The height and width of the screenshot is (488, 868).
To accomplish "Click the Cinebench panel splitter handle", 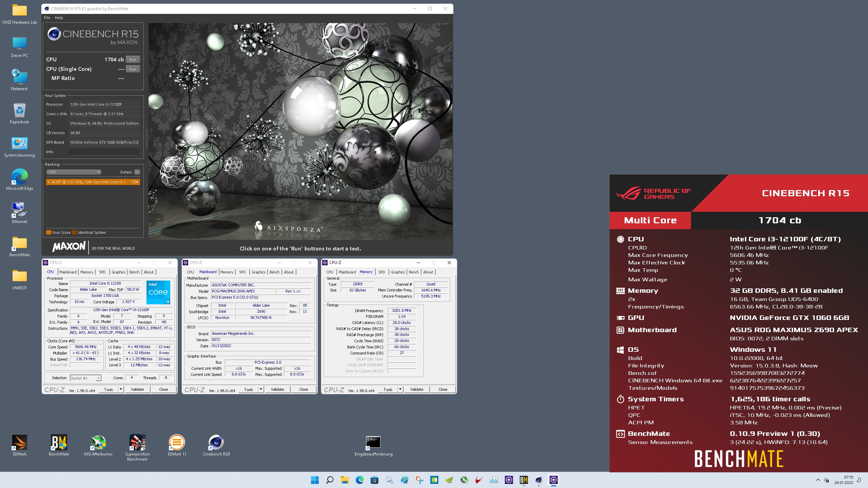I will pos(146,138).
